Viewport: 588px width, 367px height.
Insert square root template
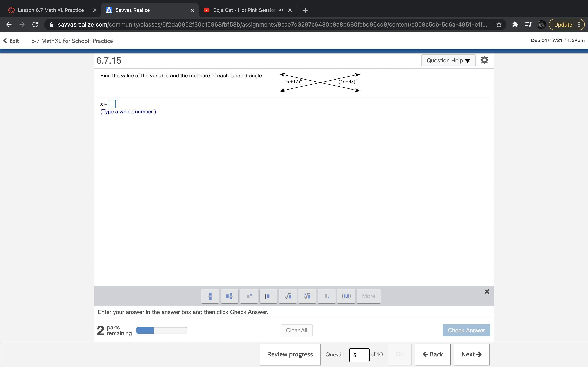pyautogui.click(x=288, y=296)
